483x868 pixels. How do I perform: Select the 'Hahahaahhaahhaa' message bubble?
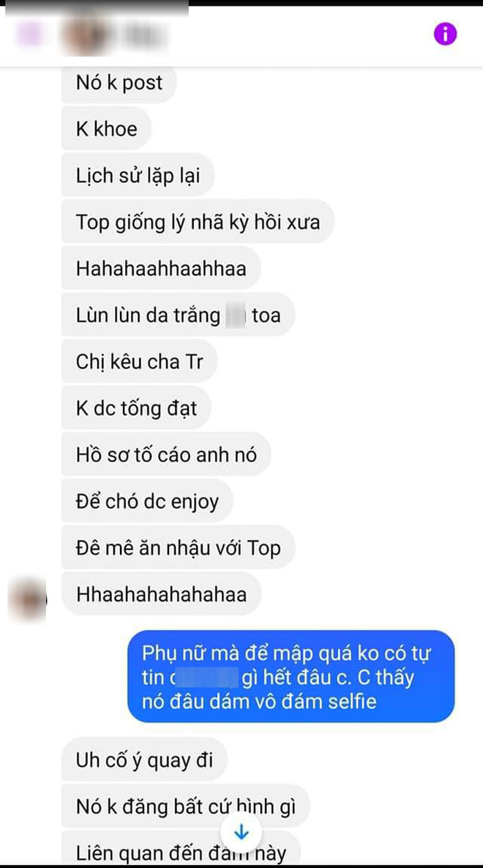pos(161,269)
